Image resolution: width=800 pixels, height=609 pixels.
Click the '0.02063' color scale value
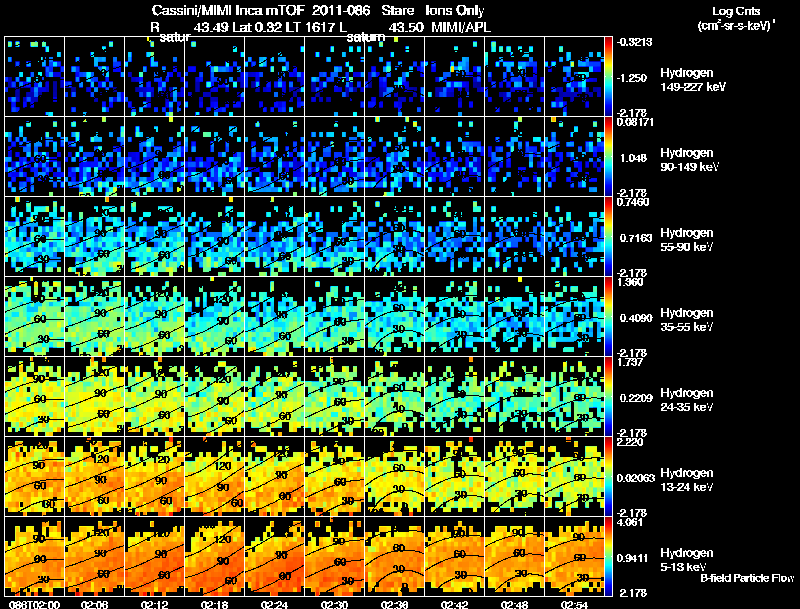[x=636, y=478]
